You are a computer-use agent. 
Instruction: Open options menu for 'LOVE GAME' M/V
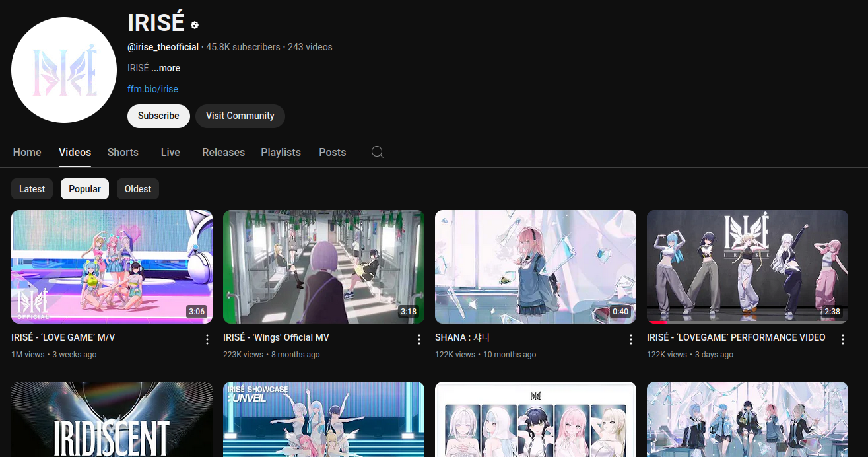(x=207, y=339)
